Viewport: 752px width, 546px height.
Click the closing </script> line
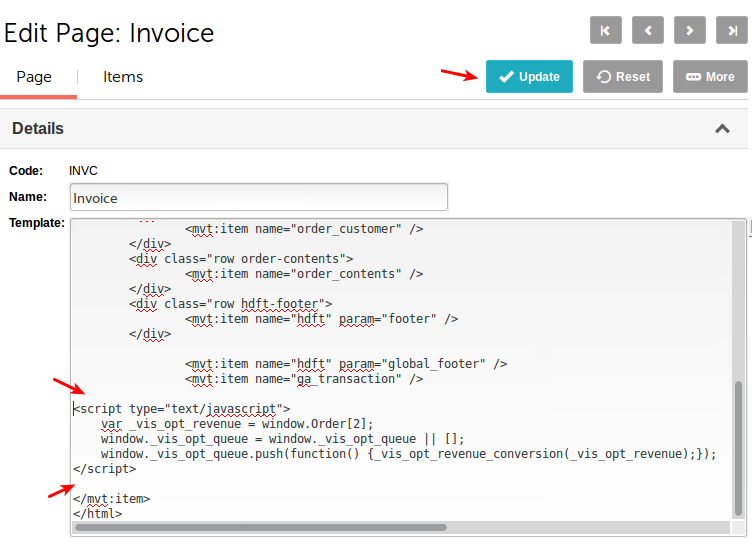[105, 469]
